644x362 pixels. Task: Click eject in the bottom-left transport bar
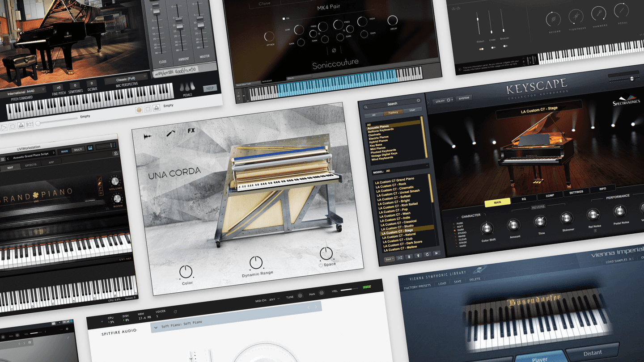click(21, 126)
